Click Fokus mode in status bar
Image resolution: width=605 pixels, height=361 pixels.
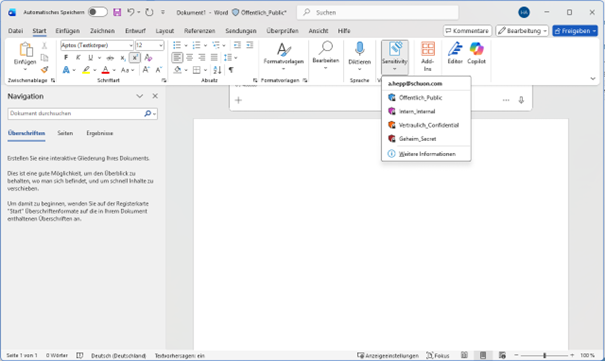438,356
